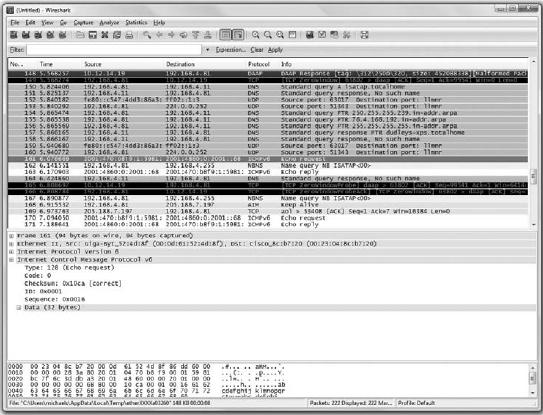Click the Open capture file folder icon

(x=80, y=35)
